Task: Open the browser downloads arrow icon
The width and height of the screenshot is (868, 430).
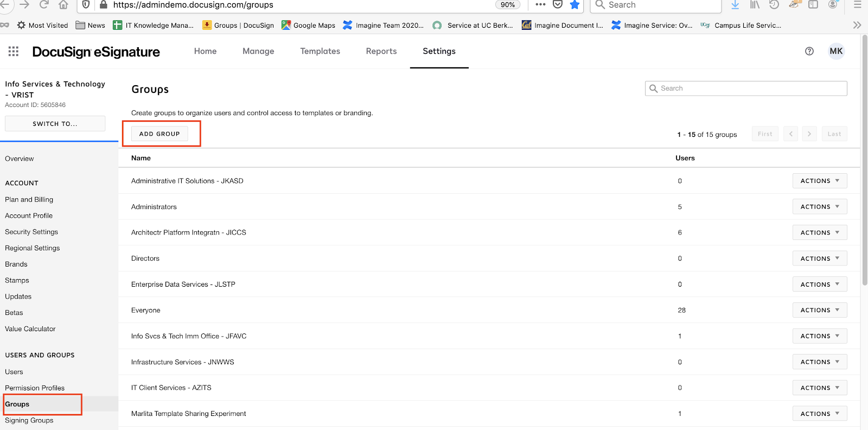Action: 735,5
